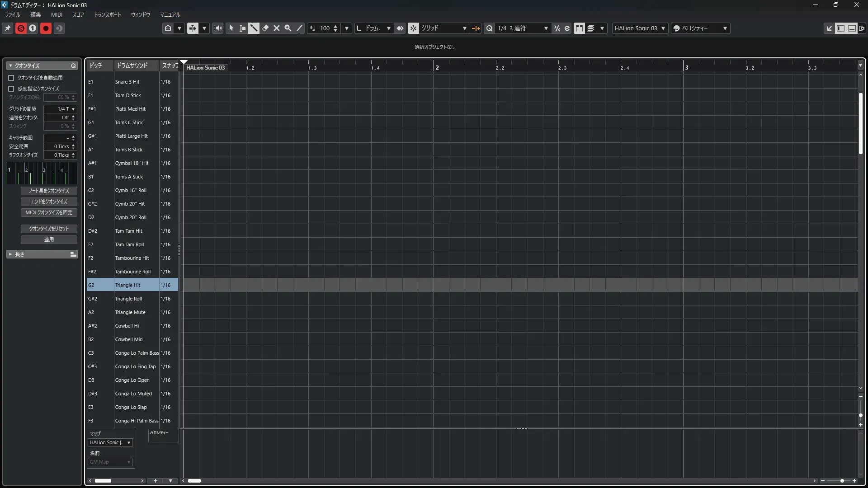Image resolution: width=868 pixels, height=488 pixels.
Task: Open the トランスポート menu
Action: pyautogui.click(x=107, y=14)
